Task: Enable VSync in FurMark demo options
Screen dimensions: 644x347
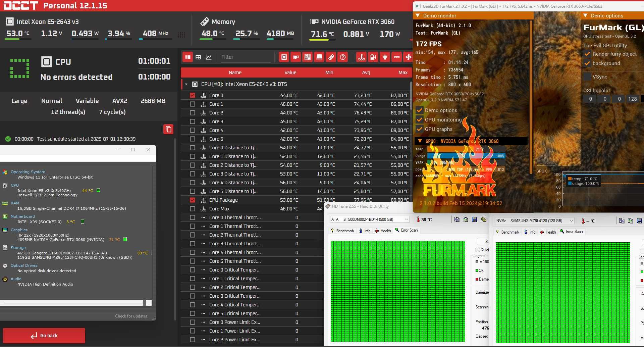Action: (x=587, y=77)
